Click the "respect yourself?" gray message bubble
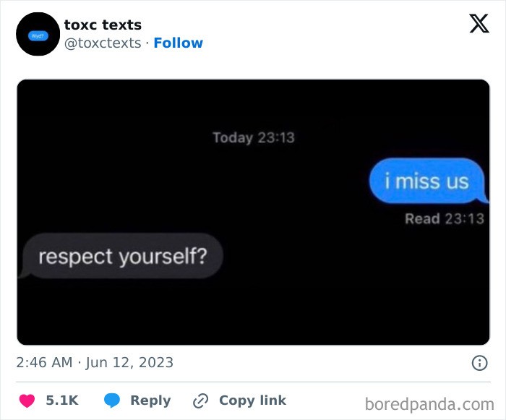Image resolution: width=506 pixels, height=420 pixels. click(x=121, y=256)
